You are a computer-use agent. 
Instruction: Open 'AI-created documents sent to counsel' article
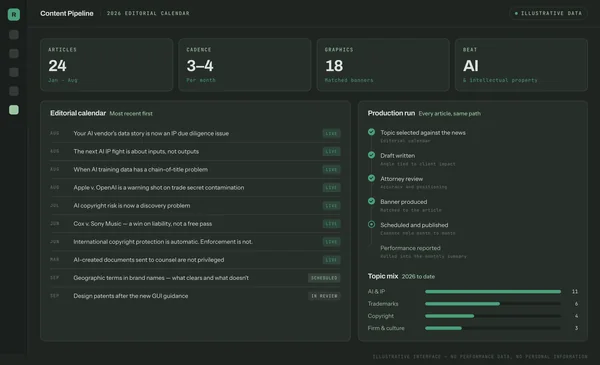click(x=149, y=260)
